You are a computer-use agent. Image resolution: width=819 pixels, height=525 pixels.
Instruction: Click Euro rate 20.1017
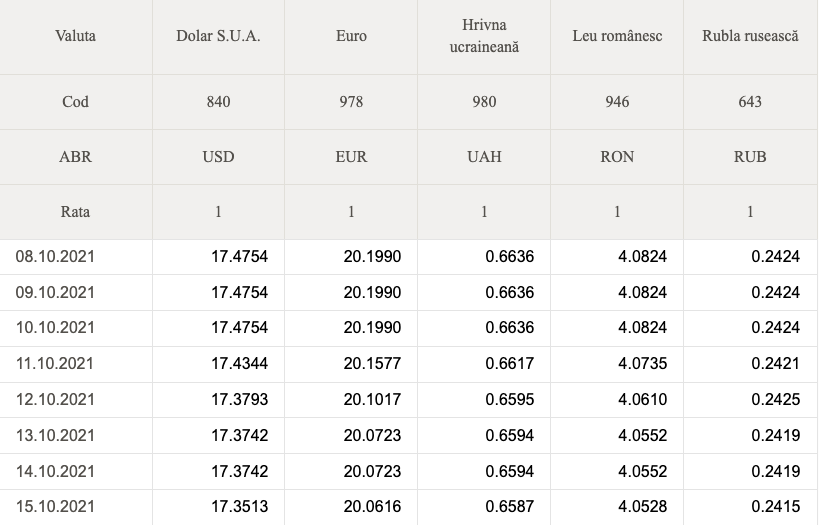372,400
